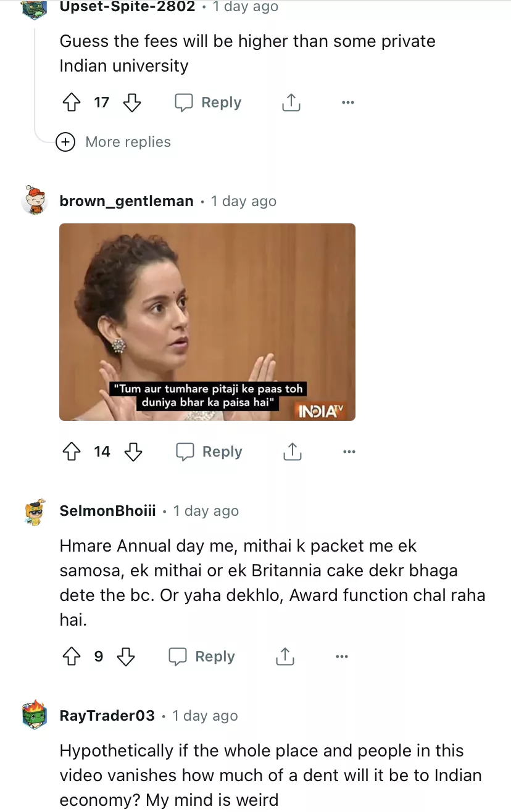Image resolution: width=511 pixels, height=812 pixels.
Task: View the India TV meme image
Action: pos(207,322)
